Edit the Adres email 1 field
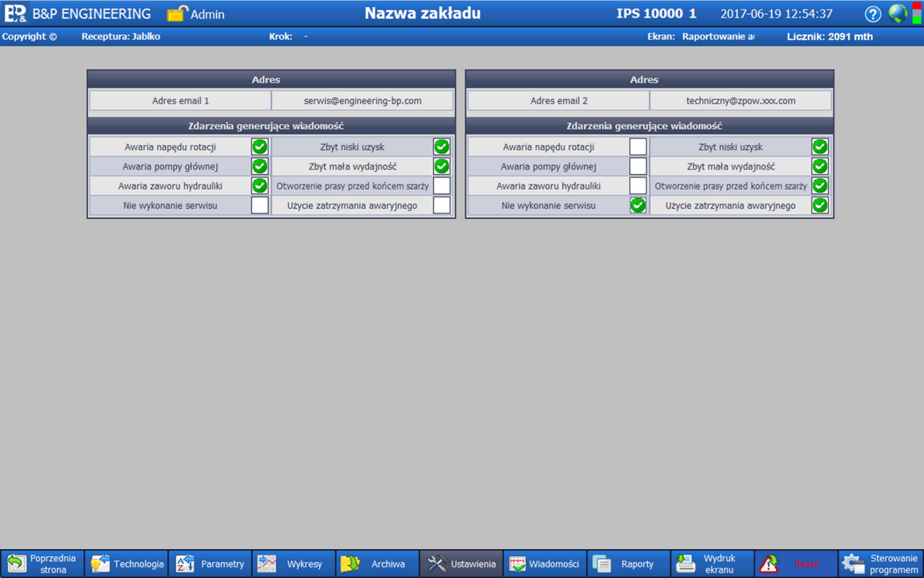The image size is (924, 578). click(362, 101)
